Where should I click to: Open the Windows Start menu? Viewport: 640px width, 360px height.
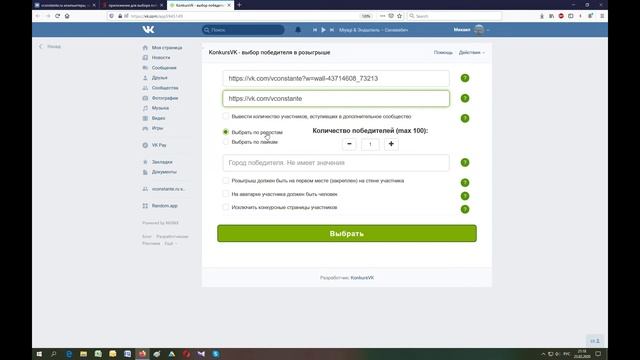(39, 354)
